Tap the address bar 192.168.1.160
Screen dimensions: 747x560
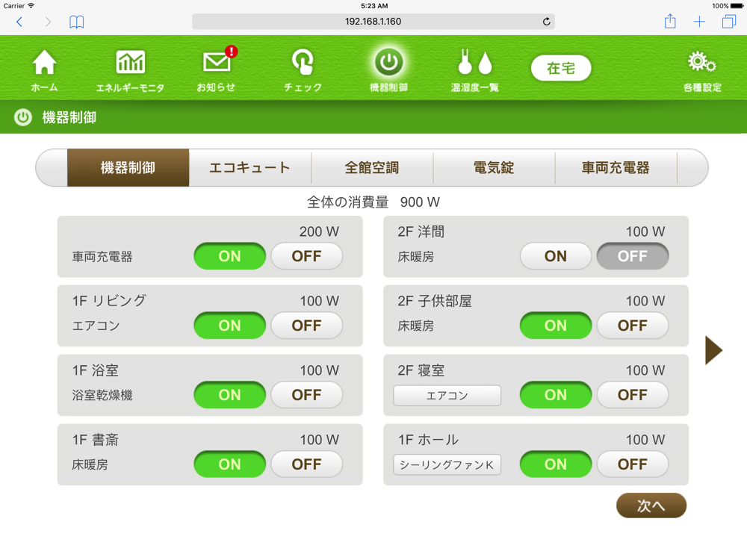pos(373,22)
